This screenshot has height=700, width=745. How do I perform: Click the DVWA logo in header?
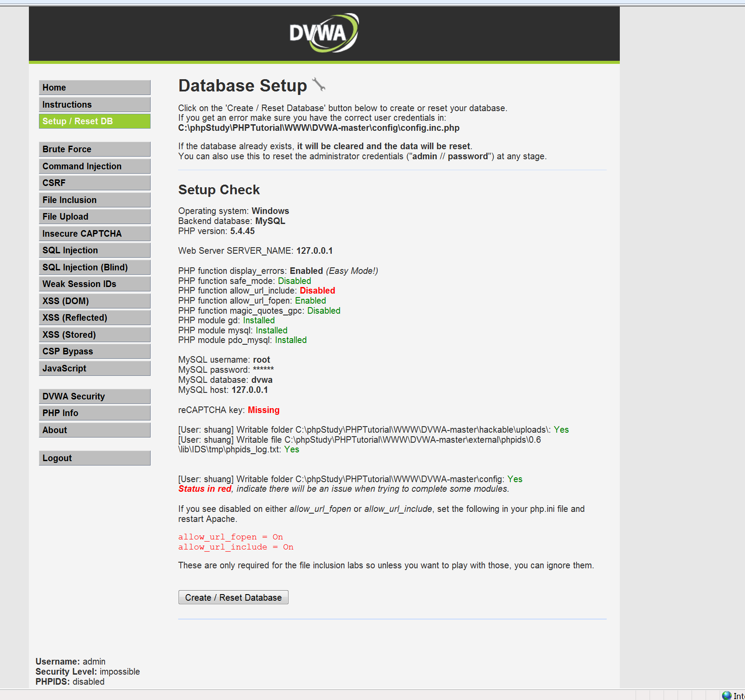324,33
